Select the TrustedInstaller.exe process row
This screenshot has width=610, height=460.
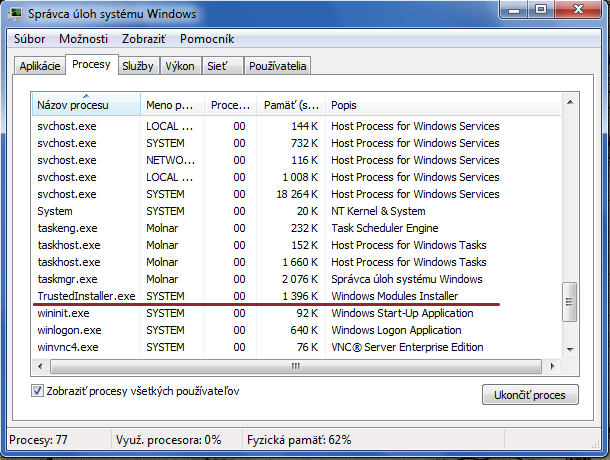click(86, 297)
